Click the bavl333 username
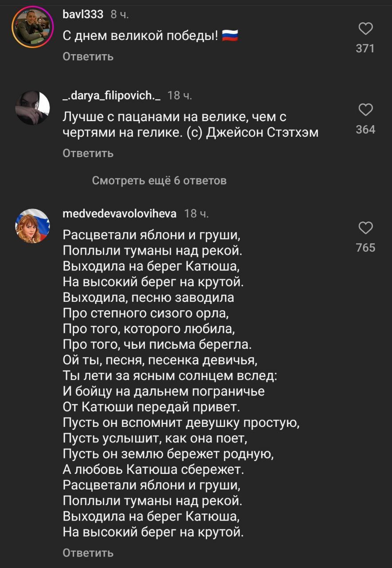 point(83,15)
